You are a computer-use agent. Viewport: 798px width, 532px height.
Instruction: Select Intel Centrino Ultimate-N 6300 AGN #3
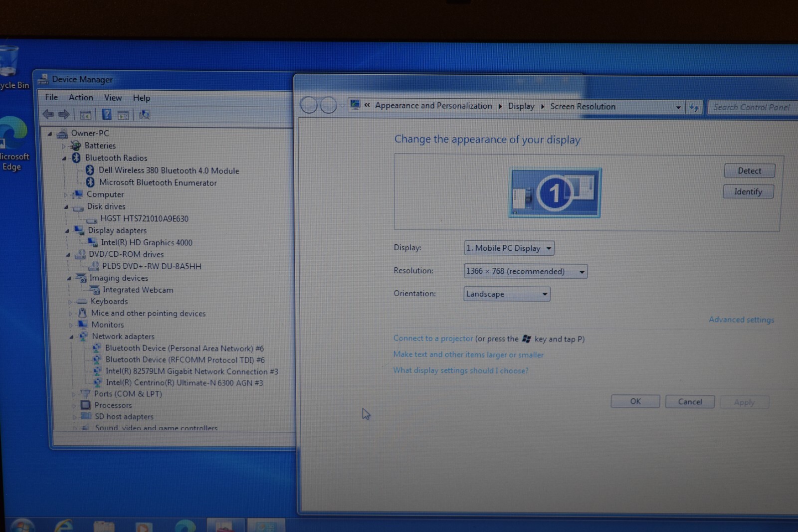click(x=184, y=383)
